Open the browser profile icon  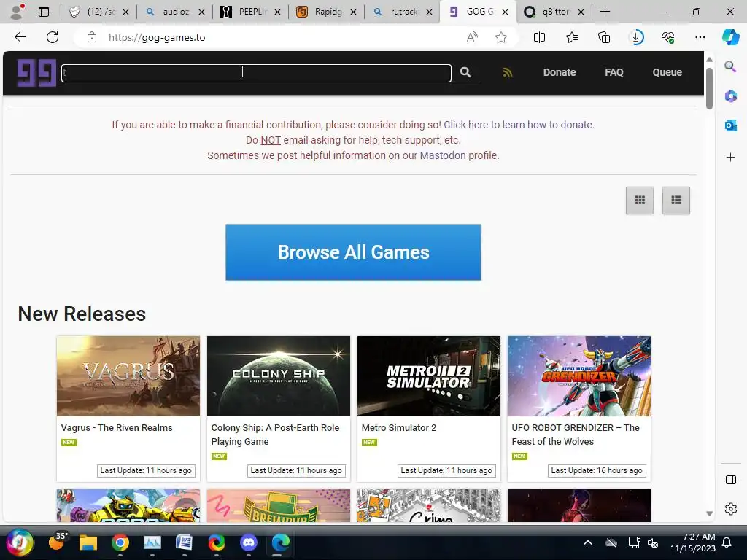pos(18,12)
